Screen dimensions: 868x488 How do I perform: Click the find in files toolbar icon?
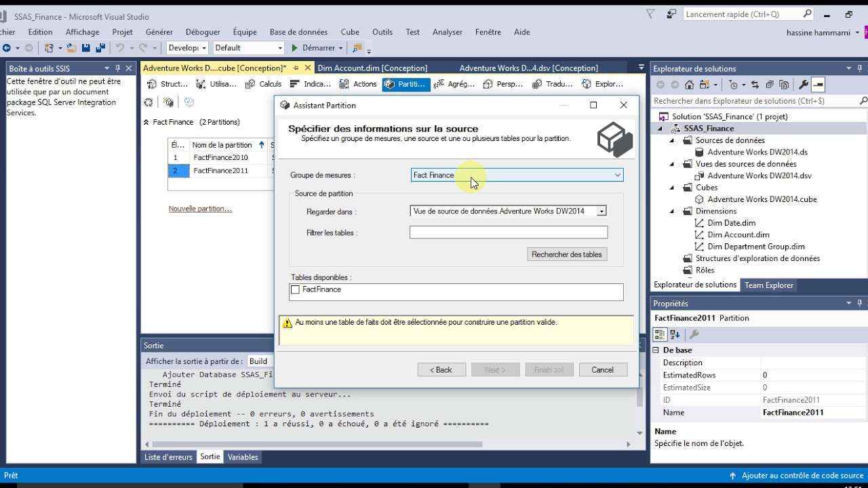357,48
